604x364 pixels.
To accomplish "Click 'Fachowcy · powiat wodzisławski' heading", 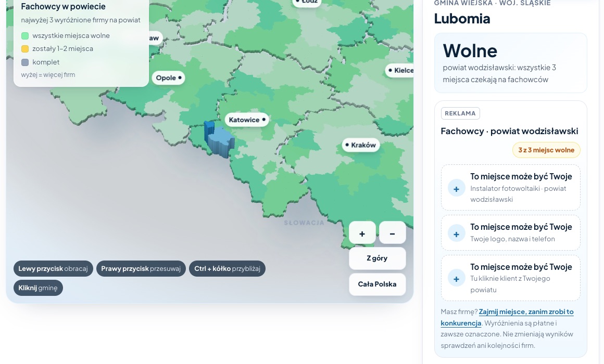I will coord(509,131).
